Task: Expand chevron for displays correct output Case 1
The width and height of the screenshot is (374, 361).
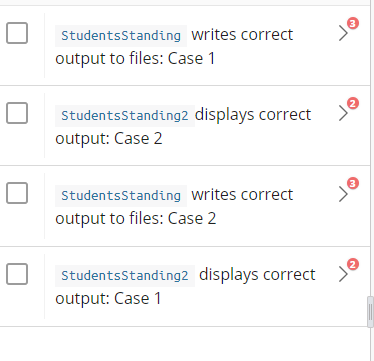Action: pyautogui.click(x=343, y=274)
